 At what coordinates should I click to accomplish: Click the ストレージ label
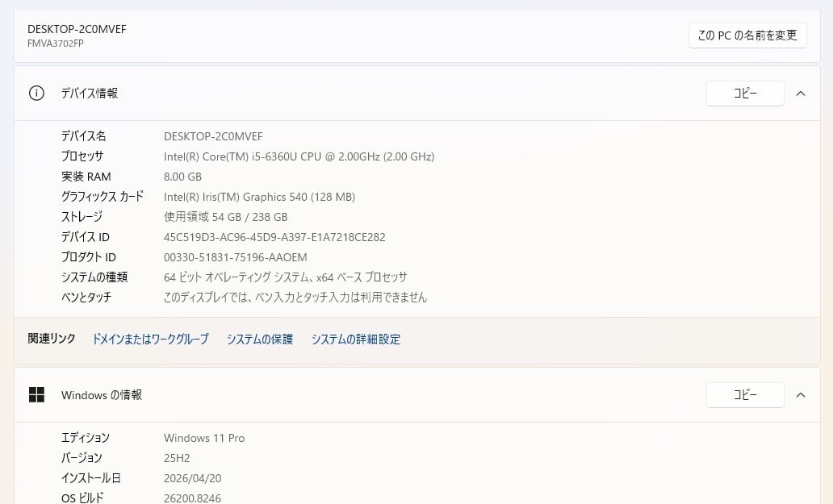point(82,217)
